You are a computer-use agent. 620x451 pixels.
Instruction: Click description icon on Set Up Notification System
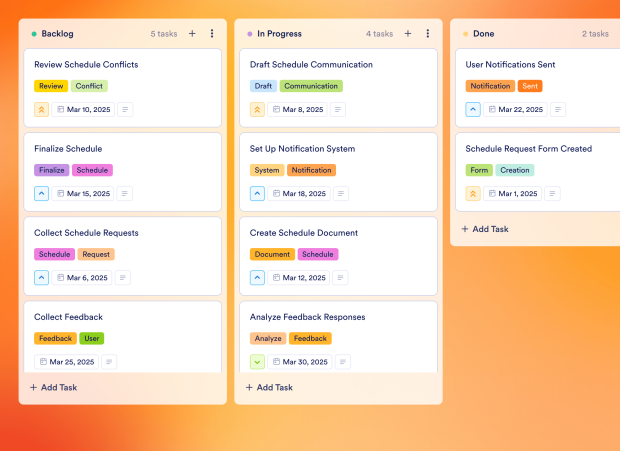coord(341,194)
